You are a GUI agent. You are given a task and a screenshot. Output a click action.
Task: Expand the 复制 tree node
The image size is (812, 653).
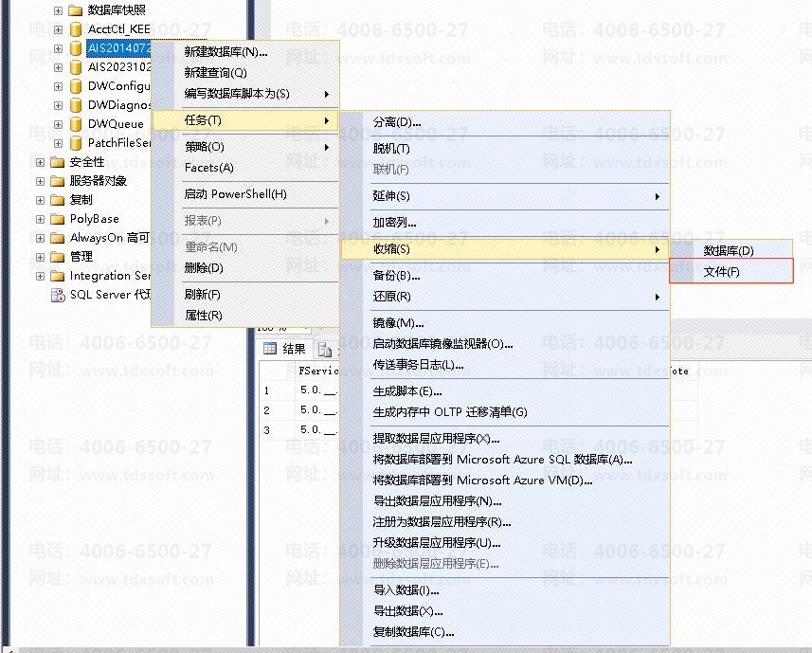(40, 200)
